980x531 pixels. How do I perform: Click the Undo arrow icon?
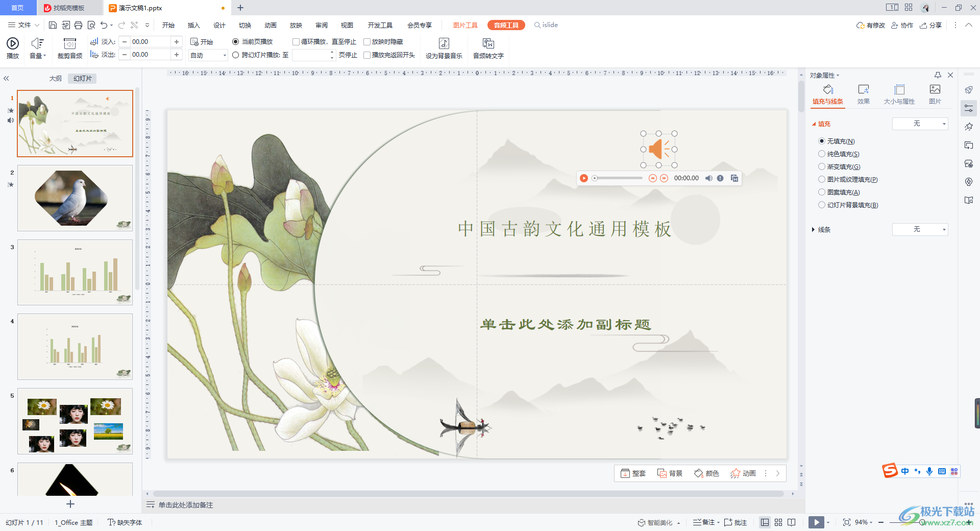[104, 25]
